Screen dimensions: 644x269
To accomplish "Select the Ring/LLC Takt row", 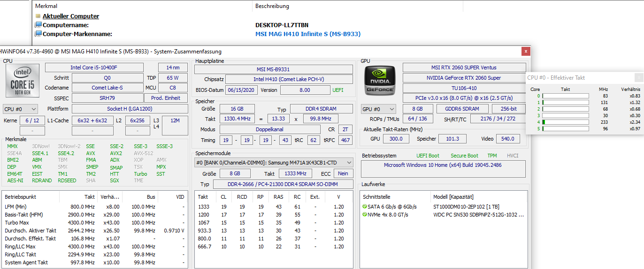I will pyautogui.click(x=95, y=254).
